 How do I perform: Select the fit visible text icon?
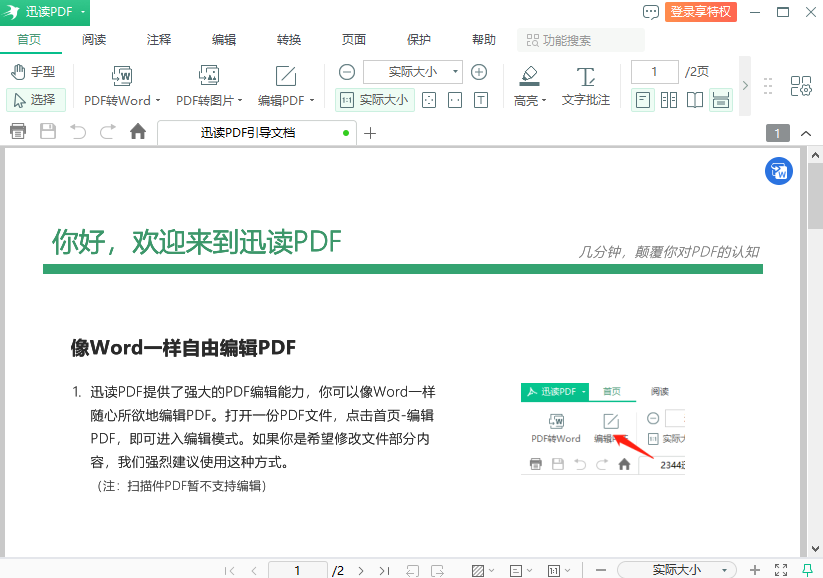tap(481, 100)
